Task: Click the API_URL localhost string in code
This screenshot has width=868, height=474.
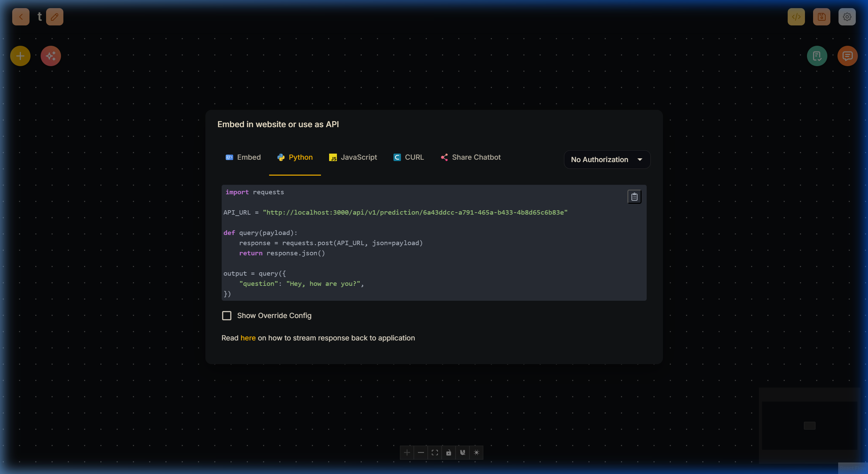Action: pyautogui.click(x=415, y=212)
